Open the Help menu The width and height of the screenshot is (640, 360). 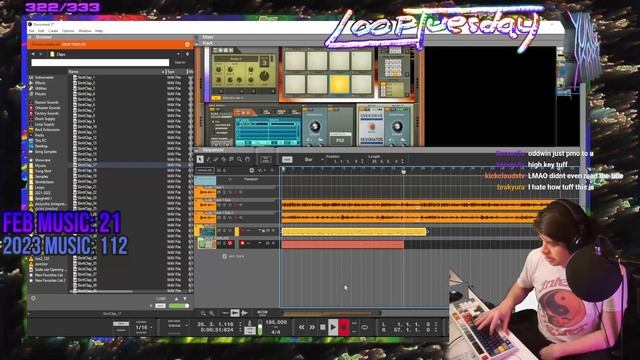point(99,31)
